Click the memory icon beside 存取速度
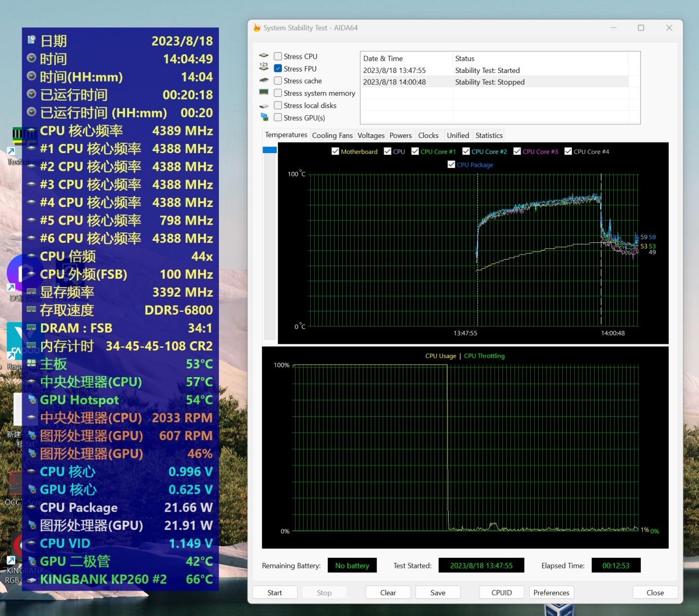Image resolution: width=699 pixels, height=616 pixels. coord(31,309)
